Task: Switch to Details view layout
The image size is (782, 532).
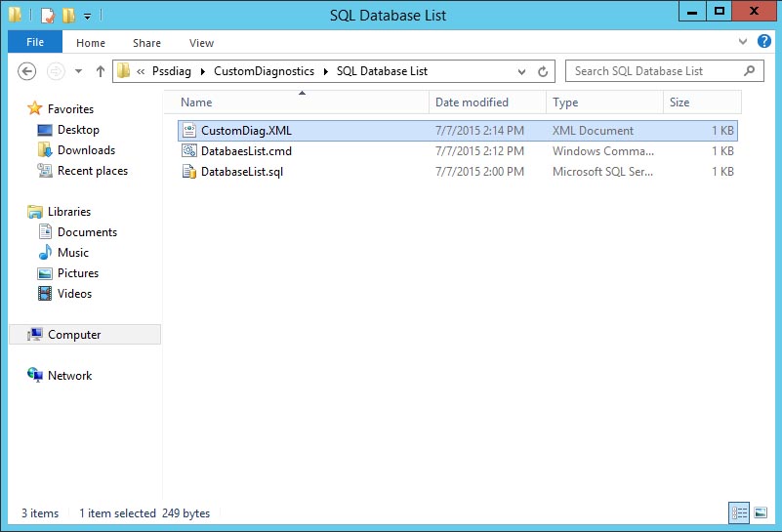Action: [x=739, y=512]
